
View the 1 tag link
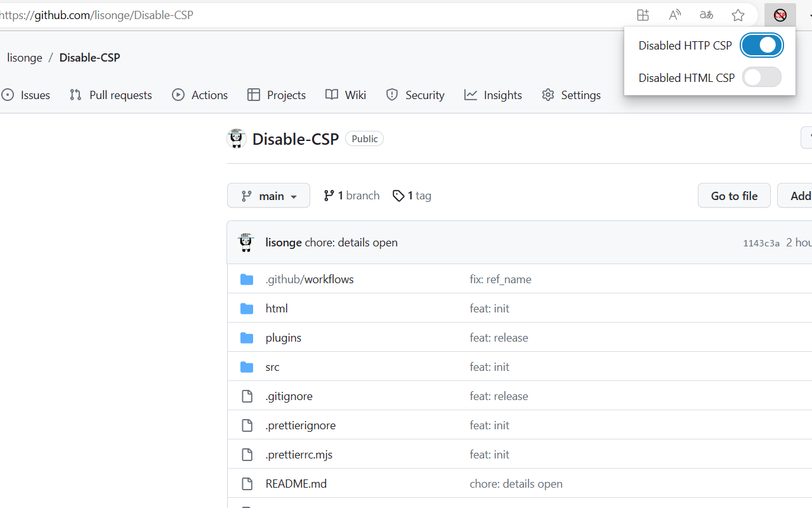click(x=412, y=196)
